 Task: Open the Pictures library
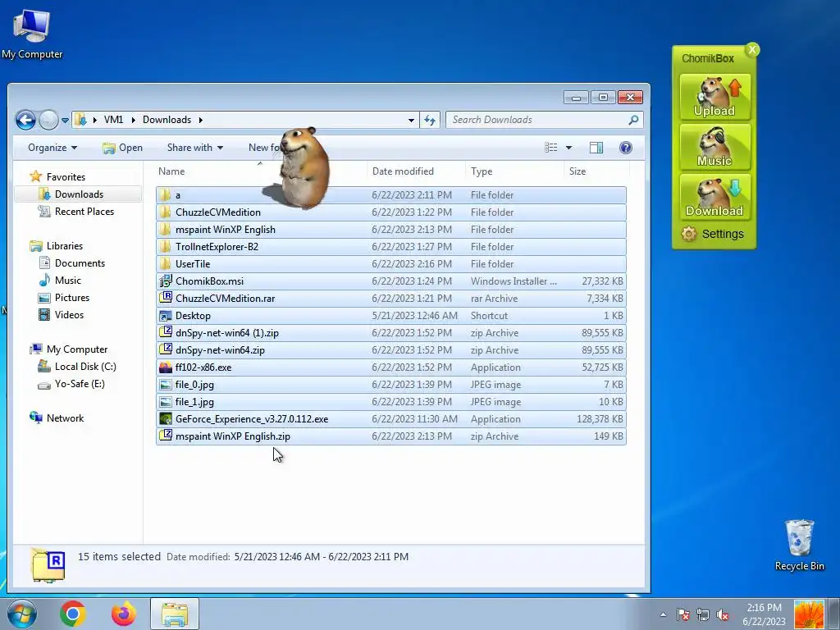72,297
